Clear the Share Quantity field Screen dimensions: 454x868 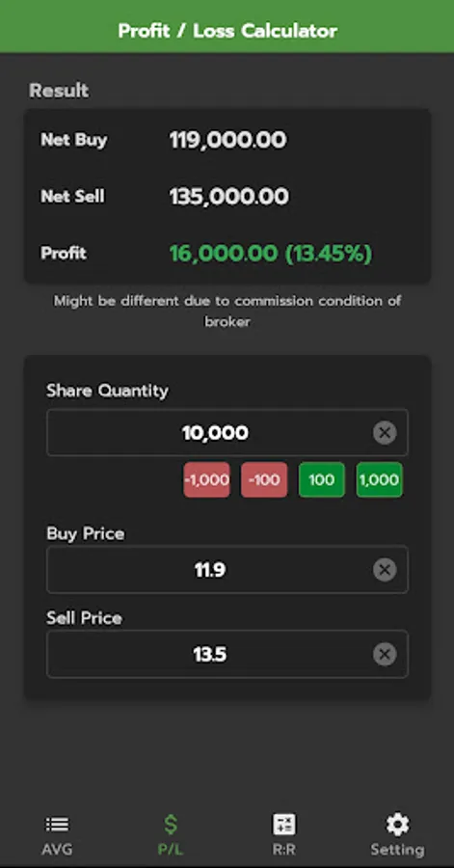point(385,432)
